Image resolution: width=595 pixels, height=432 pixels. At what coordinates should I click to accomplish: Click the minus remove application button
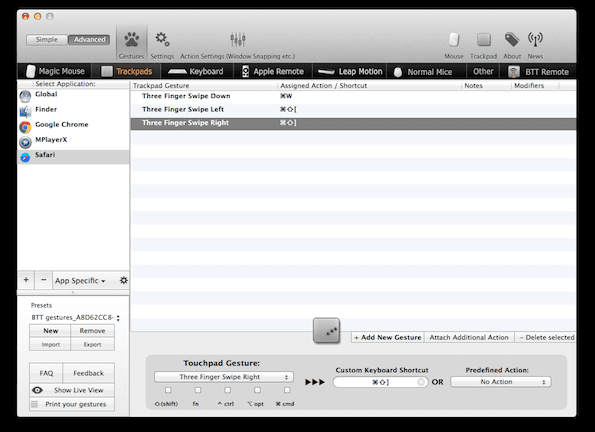pos(44,280)
